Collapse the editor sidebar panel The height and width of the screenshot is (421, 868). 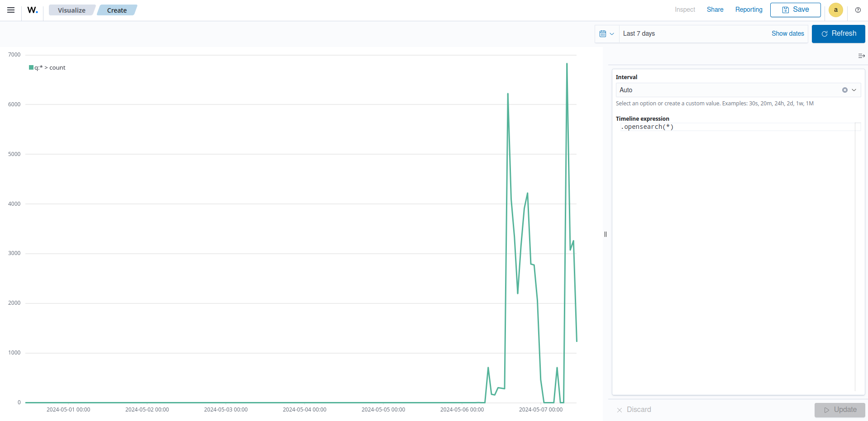point(861,56)
